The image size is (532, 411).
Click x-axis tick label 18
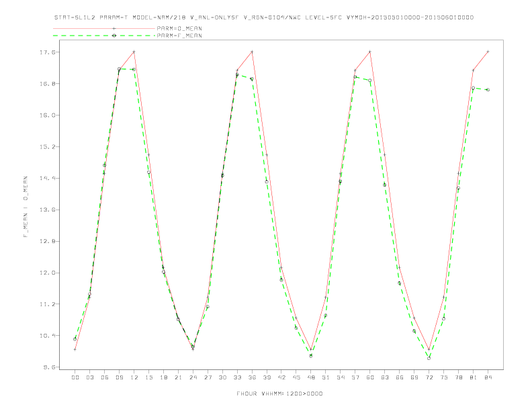(x=163, y=377)
